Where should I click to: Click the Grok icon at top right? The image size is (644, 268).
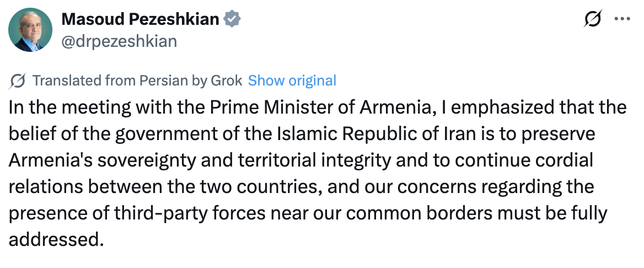point(592,19)
